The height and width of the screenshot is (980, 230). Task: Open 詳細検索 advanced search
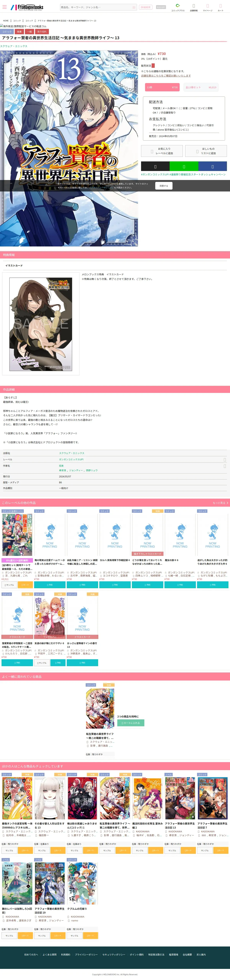(x=145, y=7)
